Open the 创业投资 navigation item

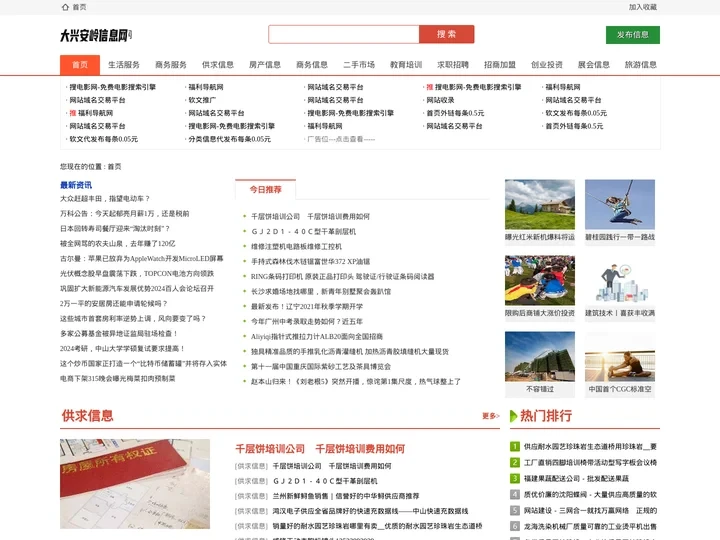(546, 65)
